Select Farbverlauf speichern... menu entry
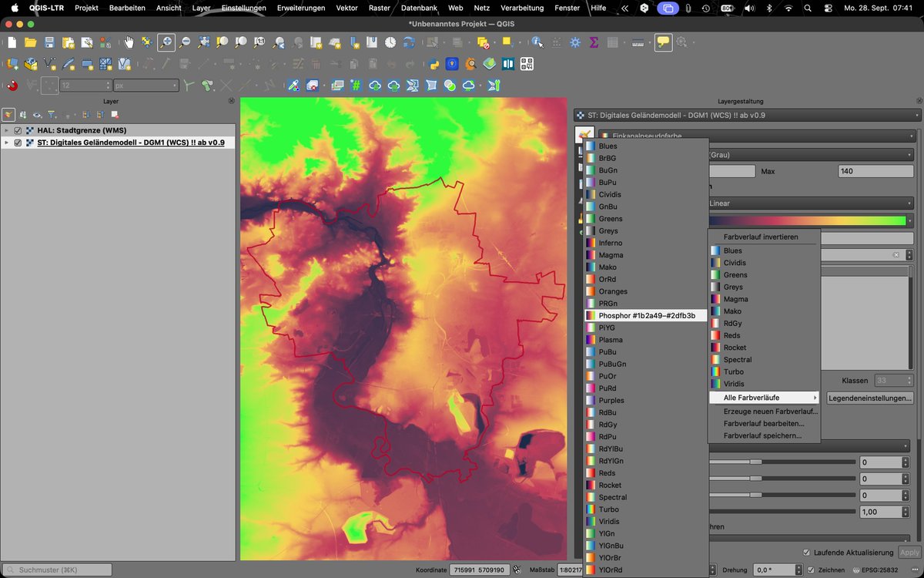 (764, 435)
